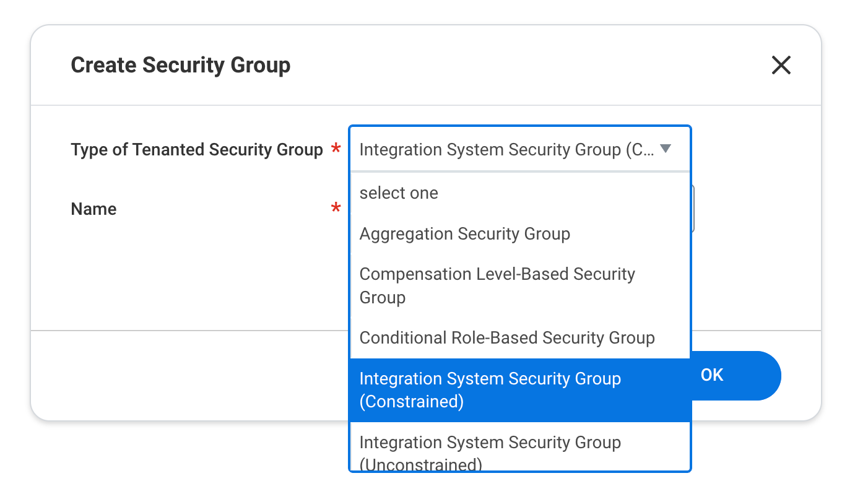Screen dimensions: 868x494
Task: Click the Type of Tenanted Security Group label
Action: [x=196, y=150]
